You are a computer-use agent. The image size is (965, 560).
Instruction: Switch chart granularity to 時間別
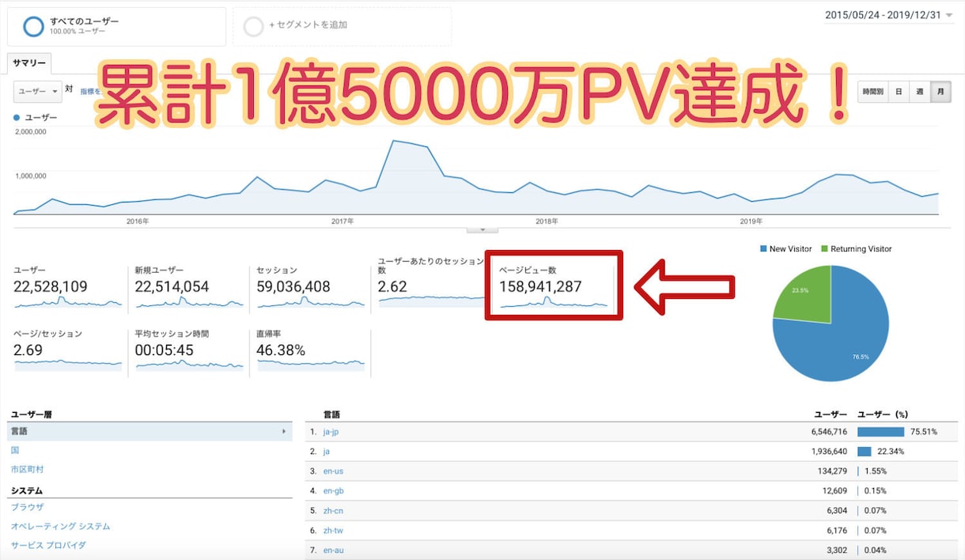[x=873, y=92]
